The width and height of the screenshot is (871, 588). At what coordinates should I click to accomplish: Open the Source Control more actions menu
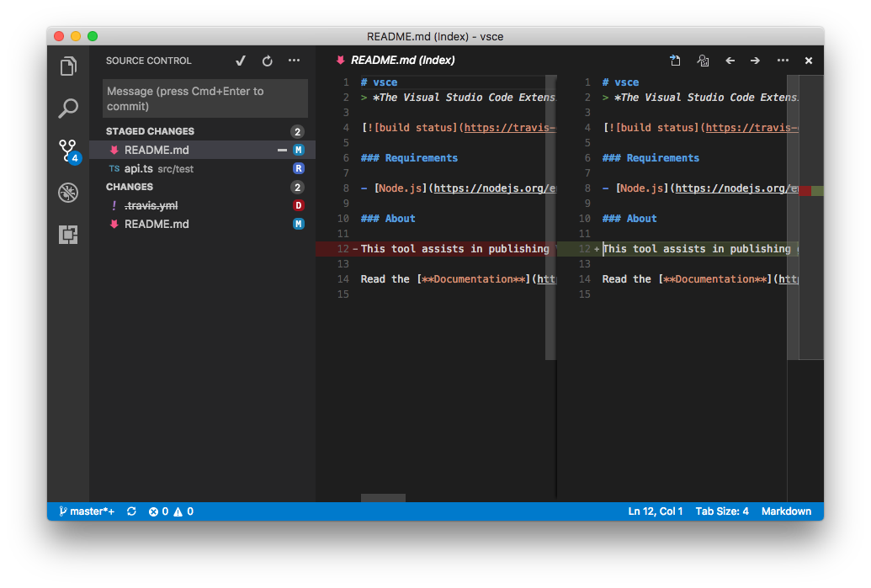coord(294,61)
